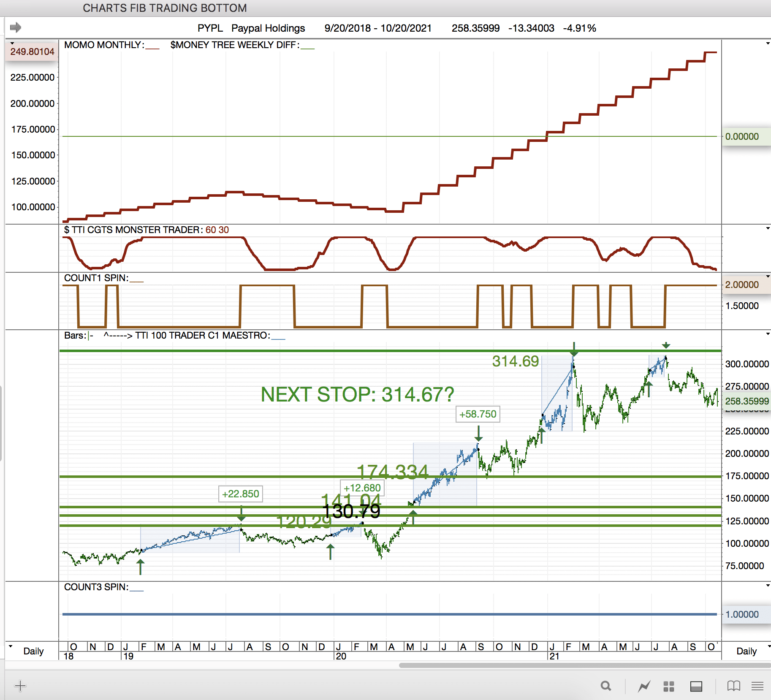This screenshot has width=771, height=700.
Task: Click the percent change -4.91%
Action: click(579, 28)
